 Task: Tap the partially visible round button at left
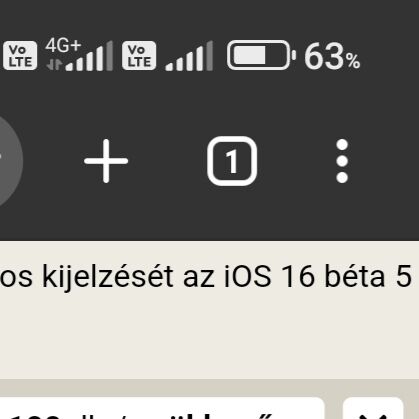pyautogui.click(x=9, y=161)
